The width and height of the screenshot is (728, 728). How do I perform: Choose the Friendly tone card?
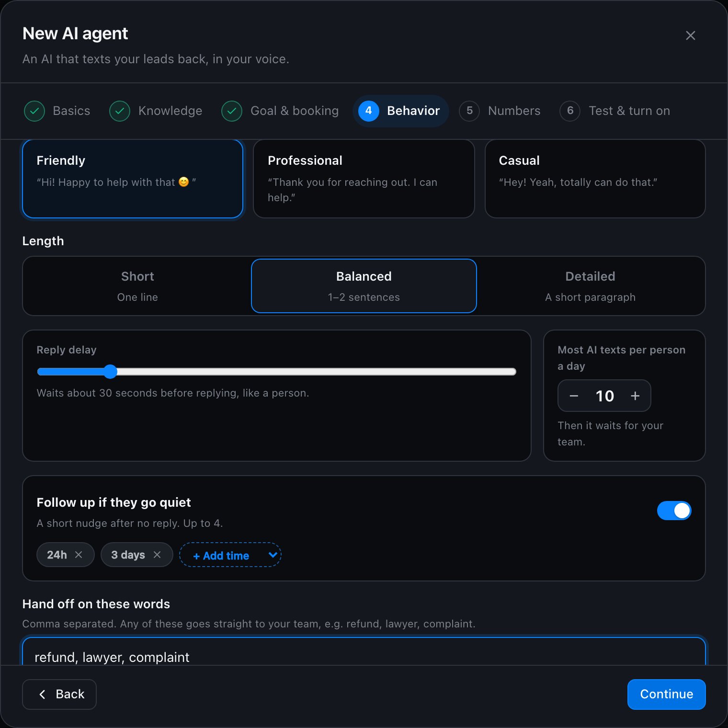coord(133,179)
